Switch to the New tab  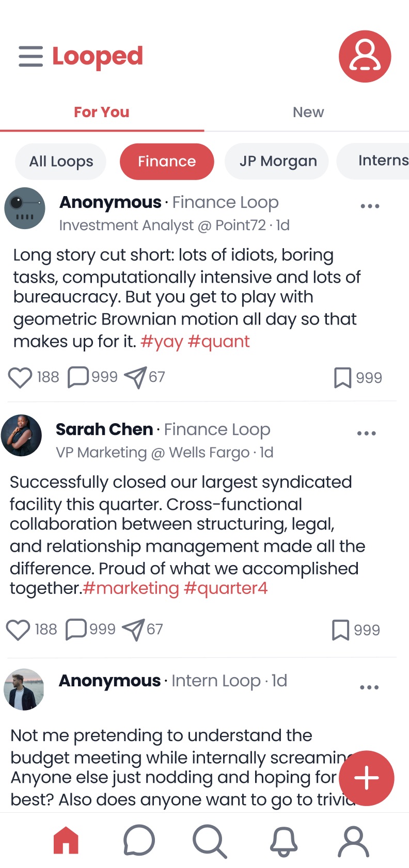click(308, 112)
